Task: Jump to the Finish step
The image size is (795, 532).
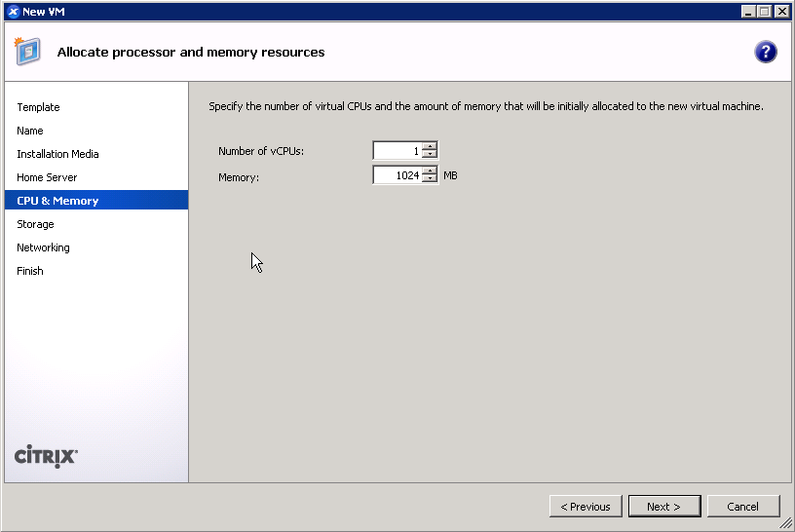Action: (30, 271)
